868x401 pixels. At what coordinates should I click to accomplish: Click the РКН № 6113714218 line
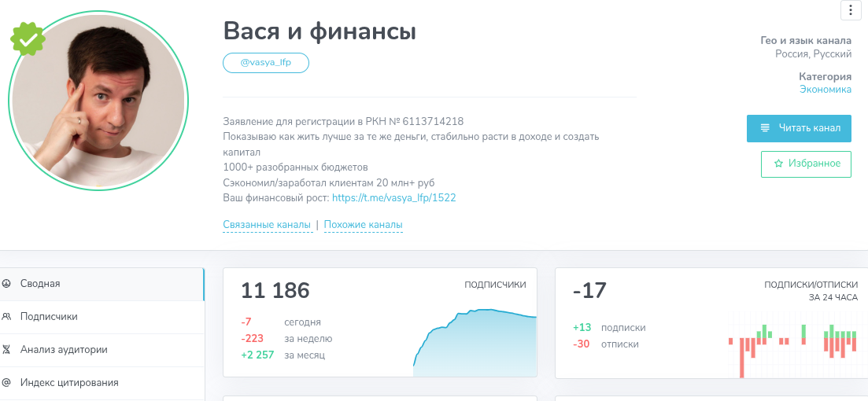pyautogui.click(x=343, y=121)
